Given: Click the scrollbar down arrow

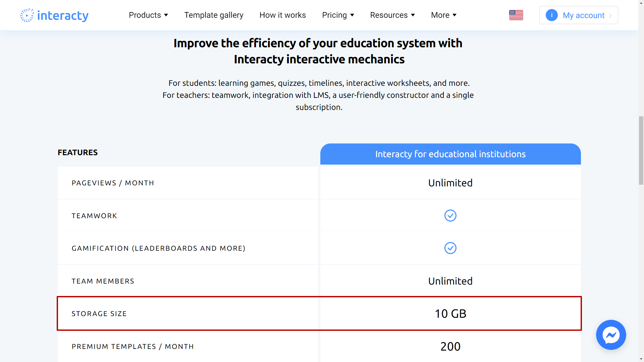Looking at the screenshot, I should 641,359.
